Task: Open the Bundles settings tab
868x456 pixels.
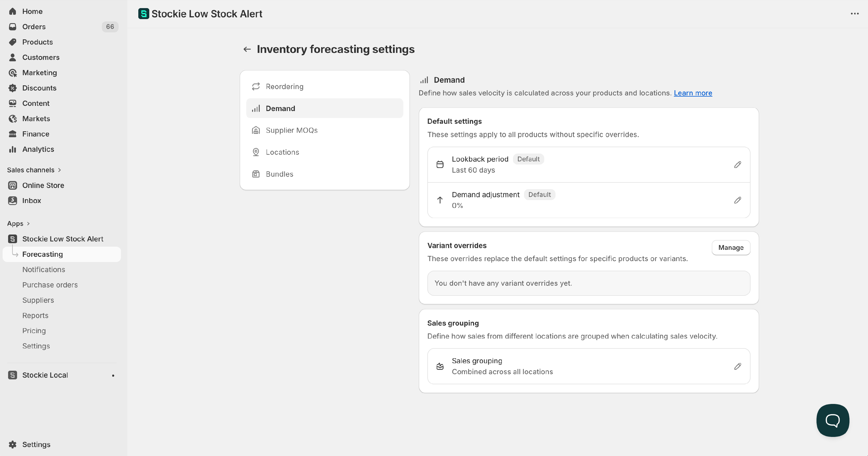Action: click(x=279, y=174)
